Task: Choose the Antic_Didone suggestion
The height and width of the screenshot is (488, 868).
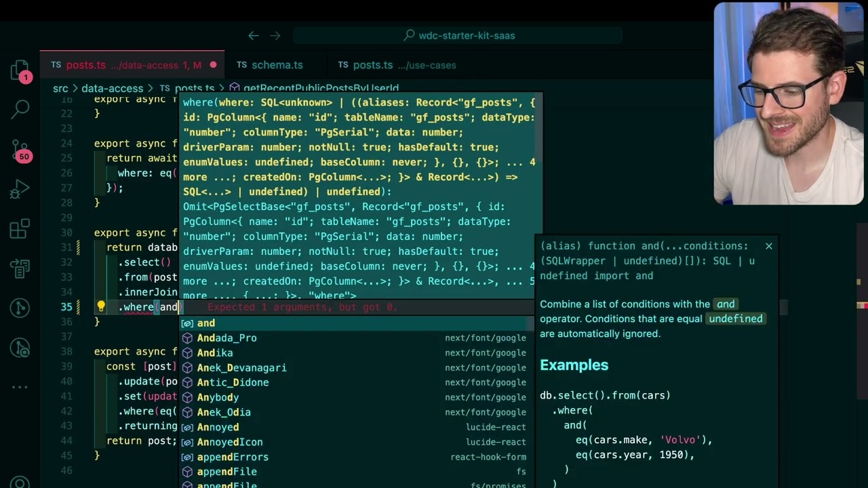Action: 357,383
